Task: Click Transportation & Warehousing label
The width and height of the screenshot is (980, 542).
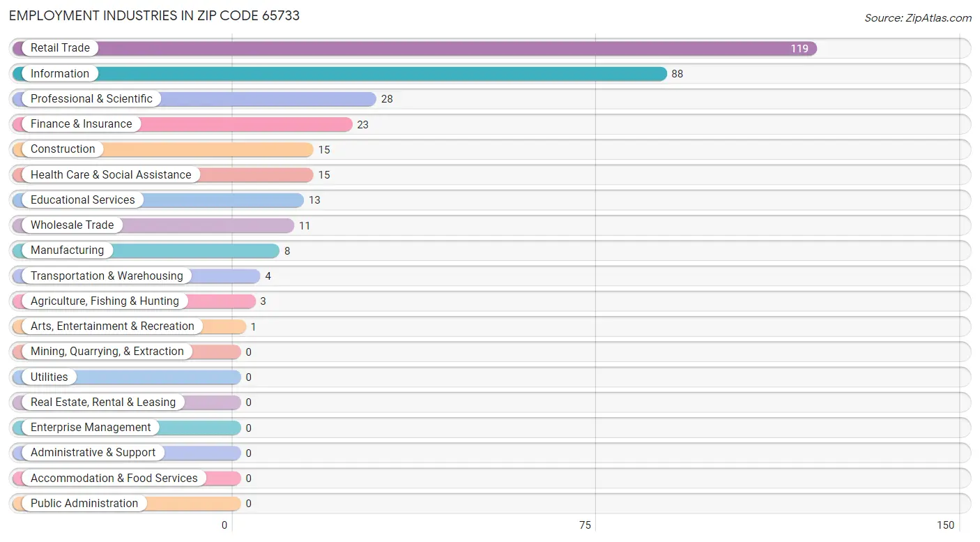Action: pos(107,276)
